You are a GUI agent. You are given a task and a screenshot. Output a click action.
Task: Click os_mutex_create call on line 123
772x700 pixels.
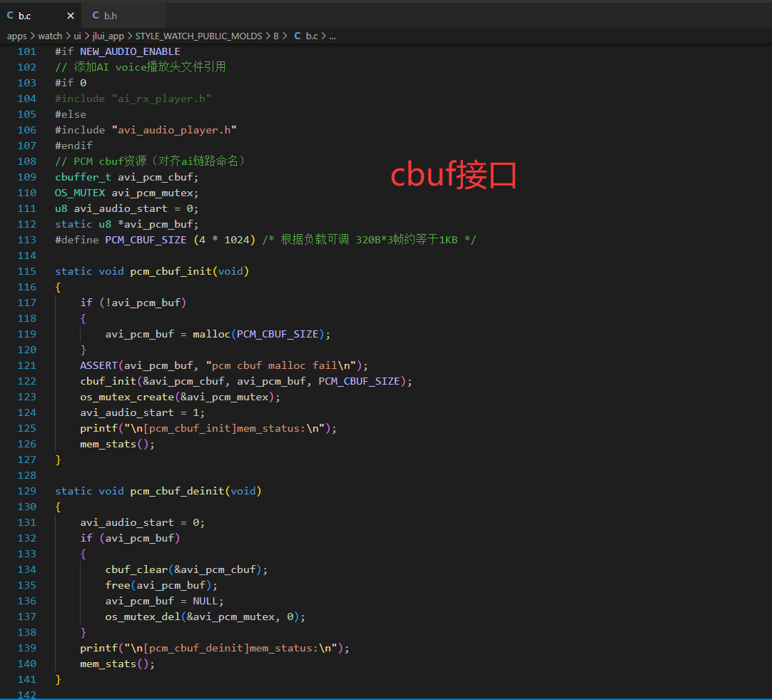[x=127, y=397]
